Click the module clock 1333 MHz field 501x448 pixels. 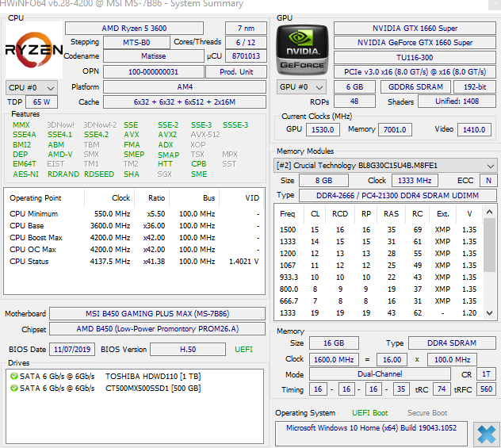pyautogui.click(x=415, y=181)
